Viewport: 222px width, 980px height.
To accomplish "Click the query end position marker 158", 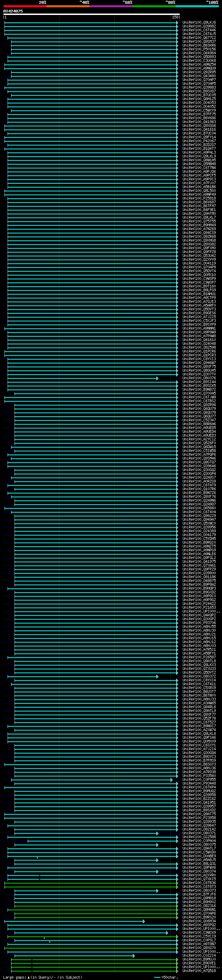I will click(x=175, y=17).
